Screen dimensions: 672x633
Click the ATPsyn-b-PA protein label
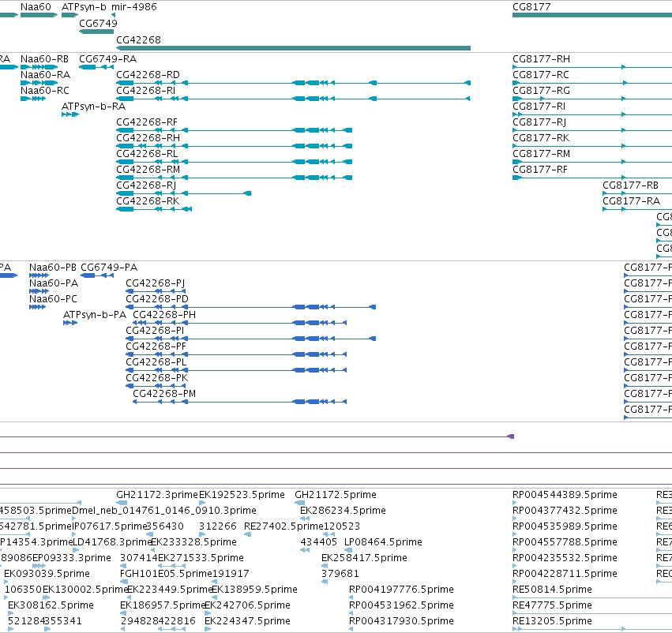[95, 315]
